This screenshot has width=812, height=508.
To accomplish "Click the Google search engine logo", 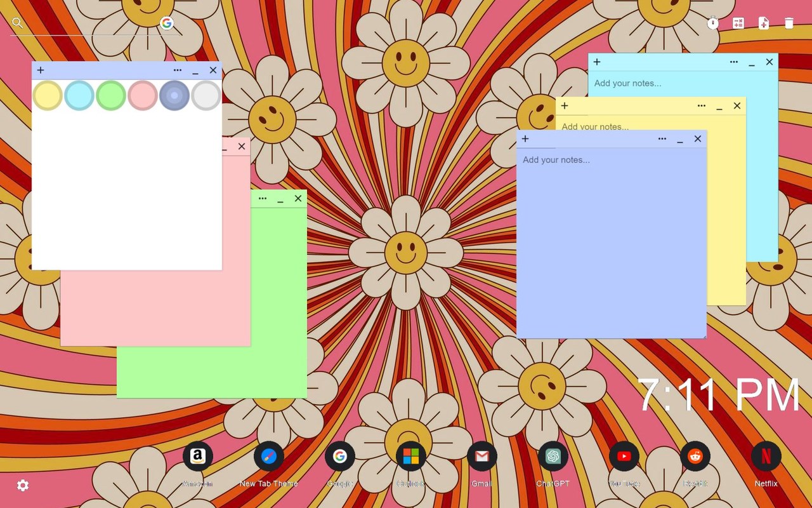I will (x=167, y=23).
